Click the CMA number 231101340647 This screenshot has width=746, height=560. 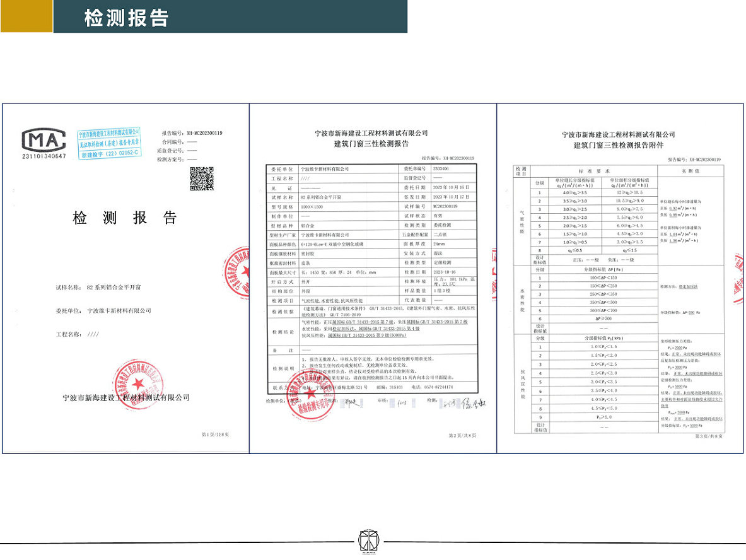tap(44, 156)
